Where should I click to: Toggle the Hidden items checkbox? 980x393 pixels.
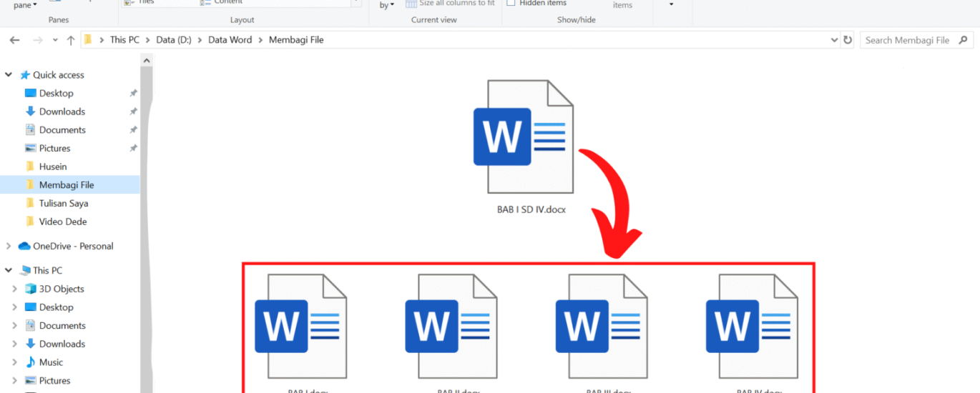point(511,4)
